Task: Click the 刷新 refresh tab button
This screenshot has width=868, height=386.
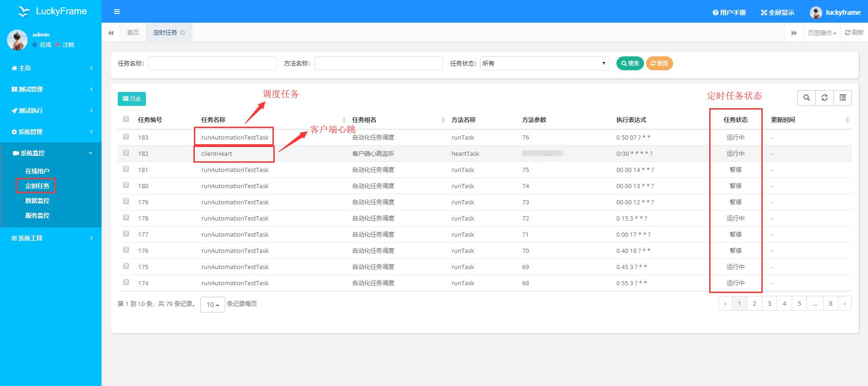Action: pos(854,32)
